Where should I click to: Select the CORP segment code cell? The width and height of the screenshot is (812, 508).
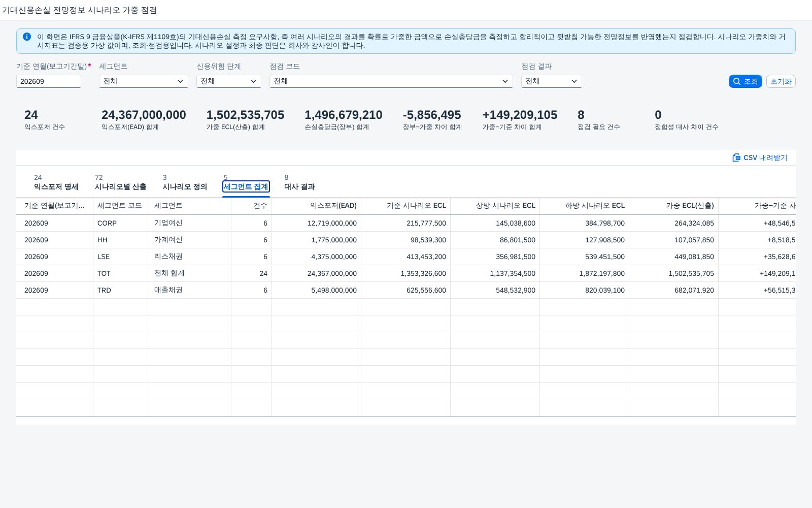coord(122,223)
